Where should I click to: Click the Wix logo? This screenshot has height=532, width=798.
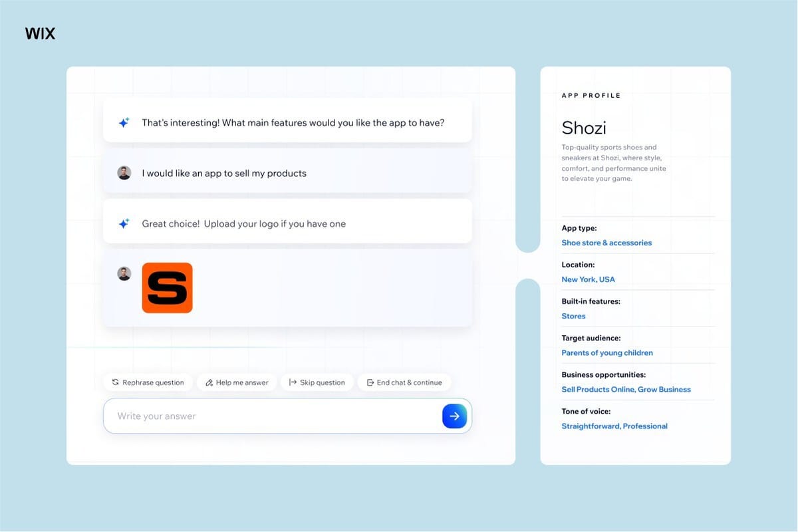point(40,33)
